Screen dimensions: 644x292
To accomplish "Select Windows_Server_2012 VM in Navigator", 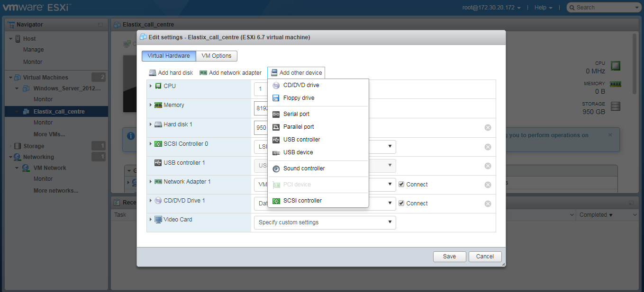I will click(x=67, y=88).
